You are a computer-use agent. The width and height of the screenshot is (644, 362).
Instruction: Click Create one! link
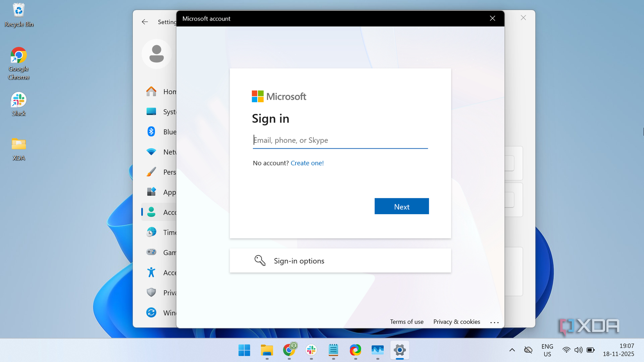(307, 163)
